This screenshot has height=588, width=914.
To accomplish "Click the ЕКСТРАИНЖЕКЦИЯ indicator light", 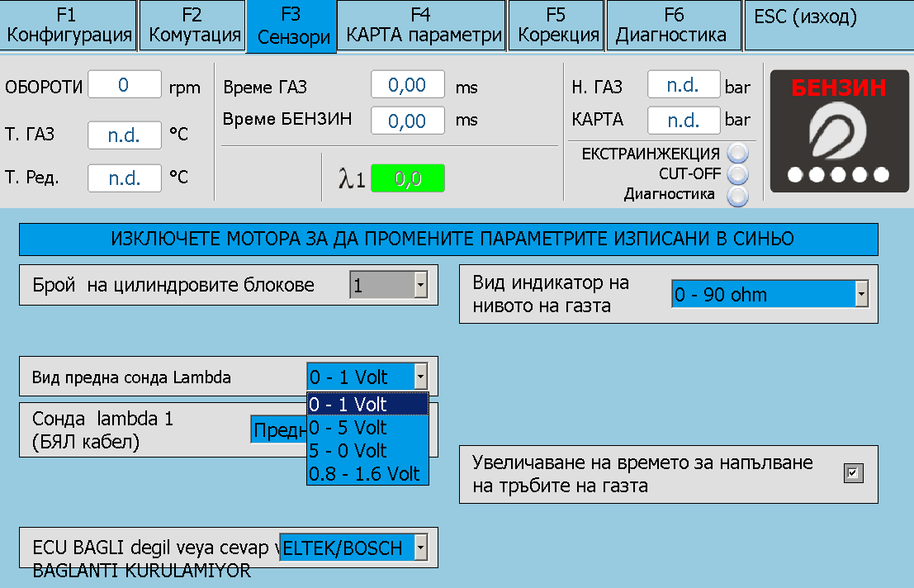I will (737, 154).
